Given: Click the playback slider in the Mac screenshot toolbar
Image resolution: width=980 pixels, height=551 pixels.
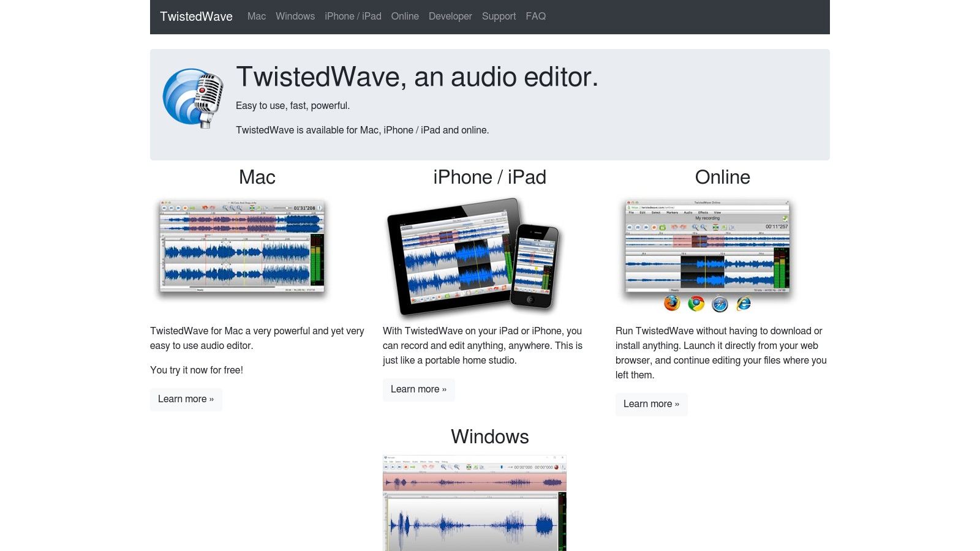Looking at the screenshot, I should pos(287,208).
